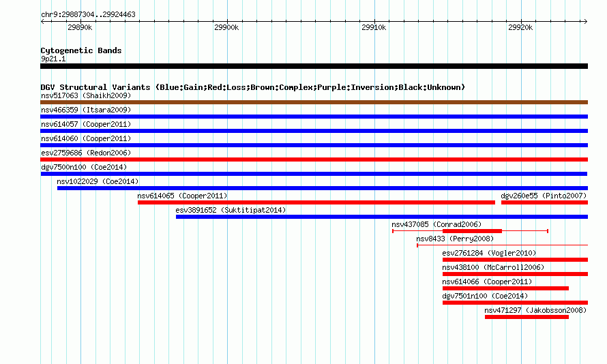Click the dgv7501n100 (Coe2014) label
Viewport: 607px width, 364px height.
click(x=485, y=296)
